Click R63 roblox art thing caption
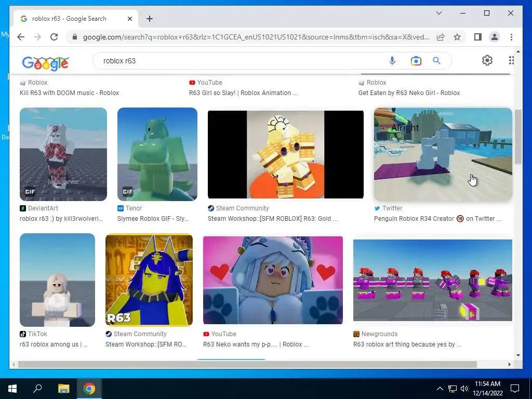532x399 pixels. coord(407,344)
